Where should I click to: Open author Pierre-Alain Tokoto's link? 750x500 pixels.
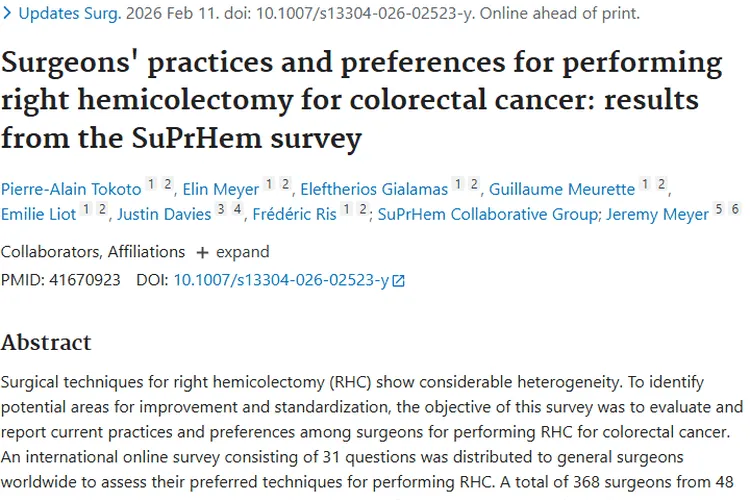70,188
